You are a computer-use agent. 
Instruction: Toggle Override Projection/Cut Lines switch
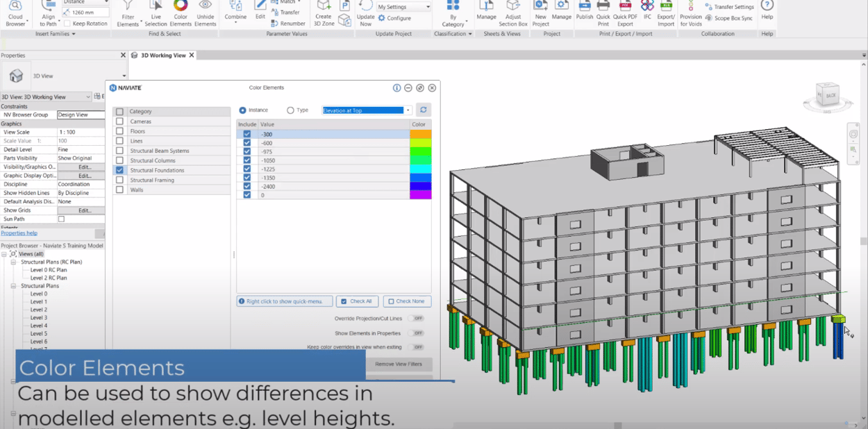pyautogui.click(x=417, y=318)
